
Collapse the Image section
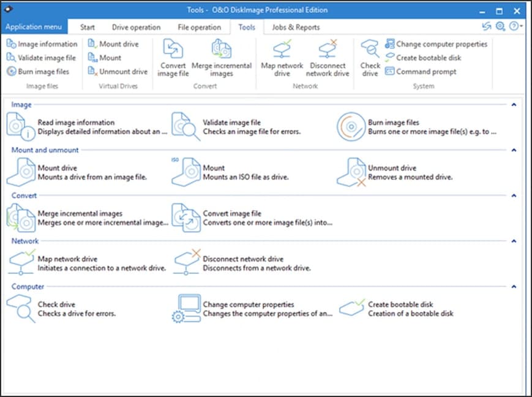tap(514, 104)
